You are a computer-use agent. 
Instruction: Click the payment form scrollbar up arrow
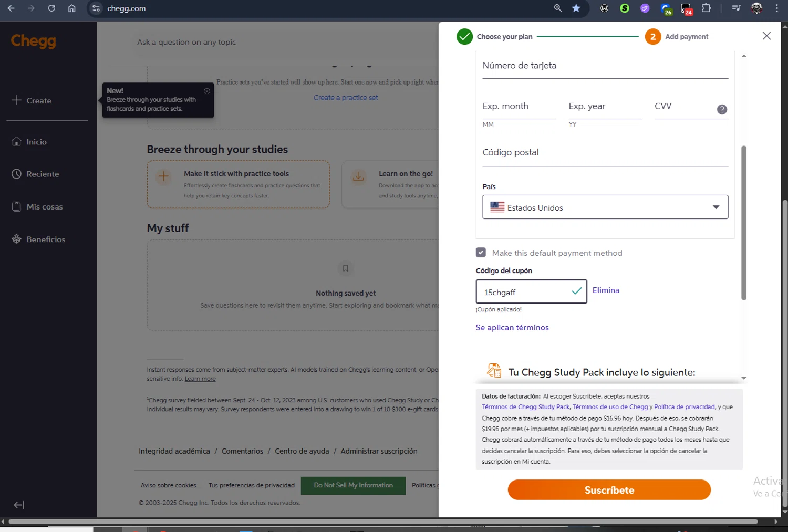click(x=743, y=56)
